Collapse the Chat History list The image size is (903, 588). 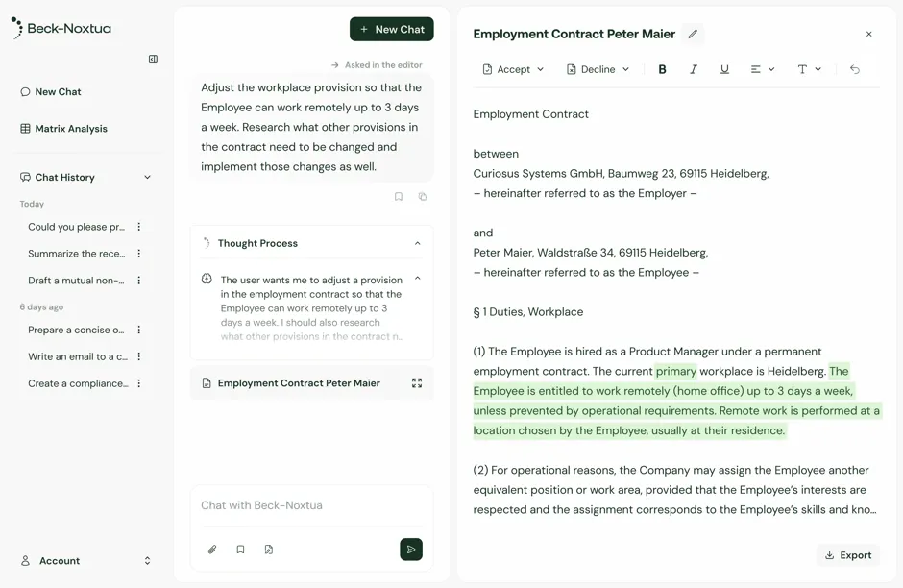coord(147,178)
